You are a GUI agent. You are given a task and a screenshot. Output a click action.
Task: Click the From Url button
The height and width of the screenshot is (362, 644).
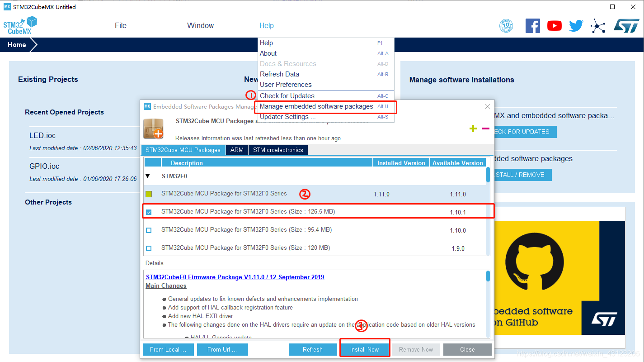223,349
